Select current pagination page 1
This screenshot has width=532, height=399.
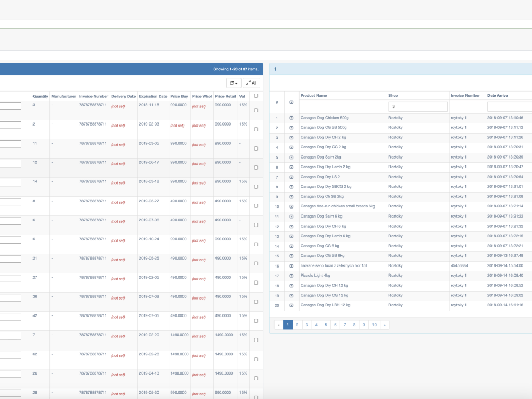[x=288, y=325]
